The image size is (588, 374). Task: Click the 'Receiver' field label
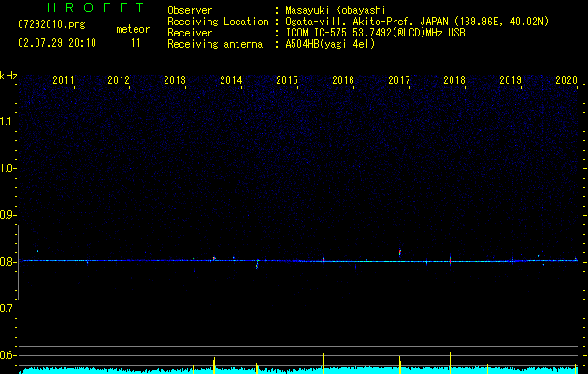[x=190, y=33]
